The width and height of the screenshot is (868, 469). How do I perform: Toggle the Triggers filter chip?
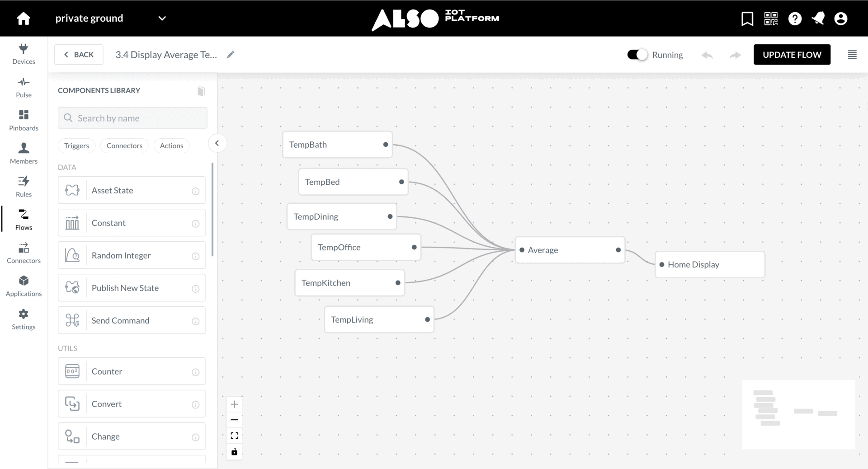(76, 145)
